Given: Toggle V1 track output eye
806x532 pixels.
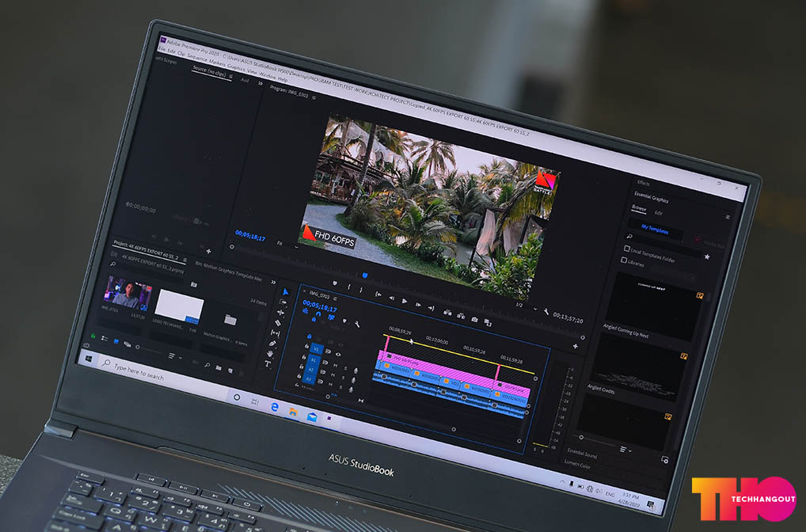Looking at the screenshot, I should (x=338, y=354).
